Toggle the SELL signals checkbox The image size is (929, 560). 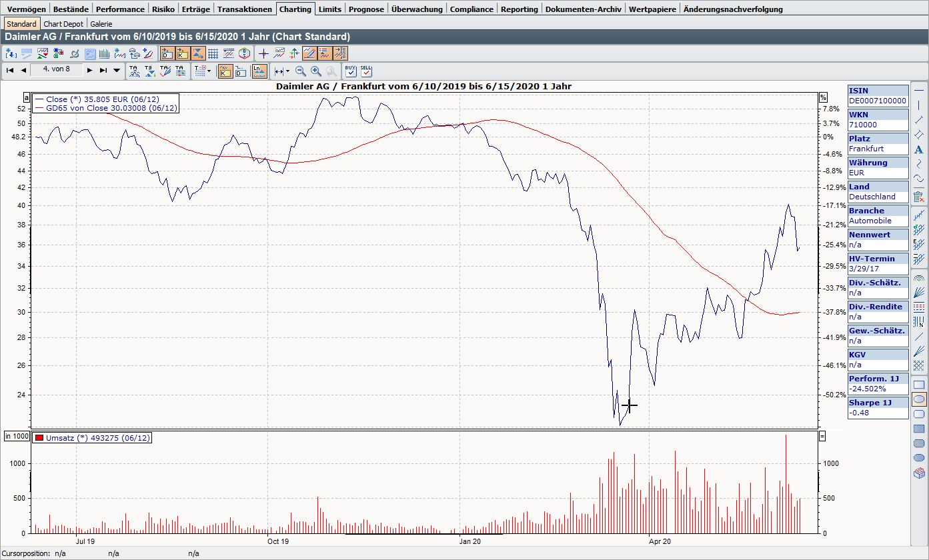click(366, 71)
